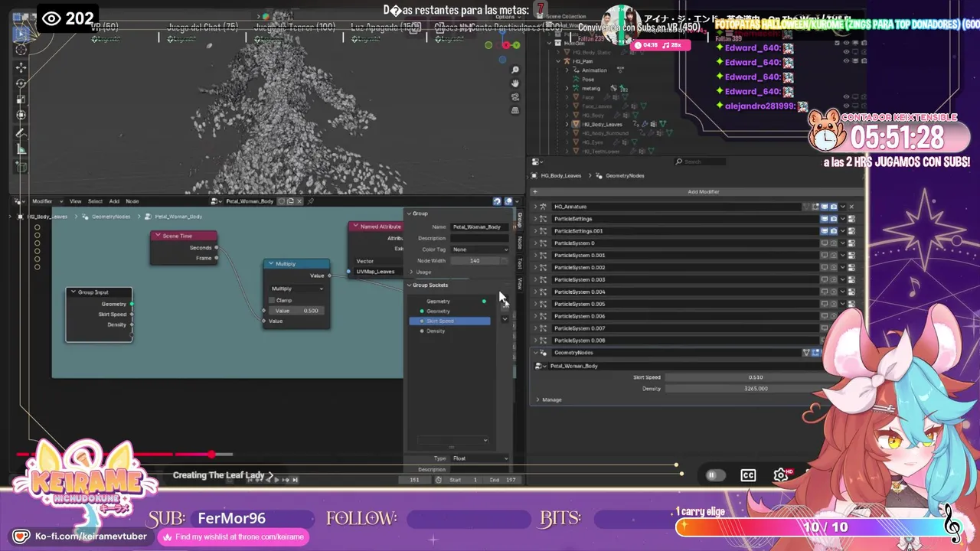Image resolution: width=980 pixels, height=551 pixels.
Task: Open the Select menu in node editor
Action: (95, 201)
